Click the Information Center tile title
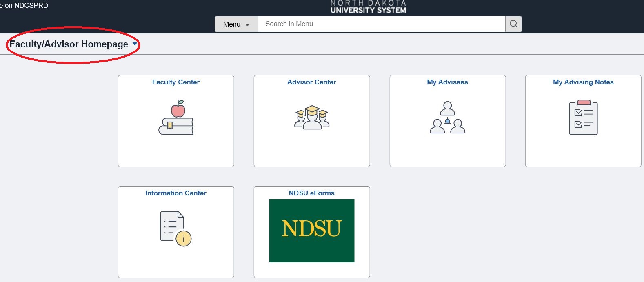Image resolution: width=644 pixels, height=282 pixels. click(x=176, y=193)
